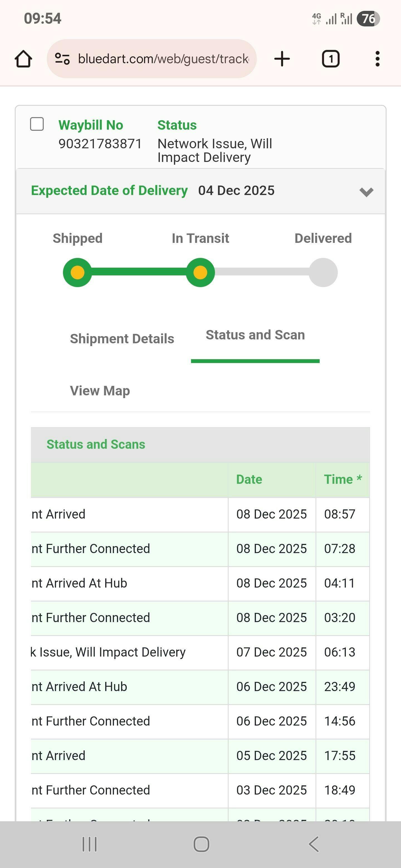Viewport: 401px width, 868px height.
Task: Collapse the Expected Date of Delivery chevron
Action: tap(366, 192)
